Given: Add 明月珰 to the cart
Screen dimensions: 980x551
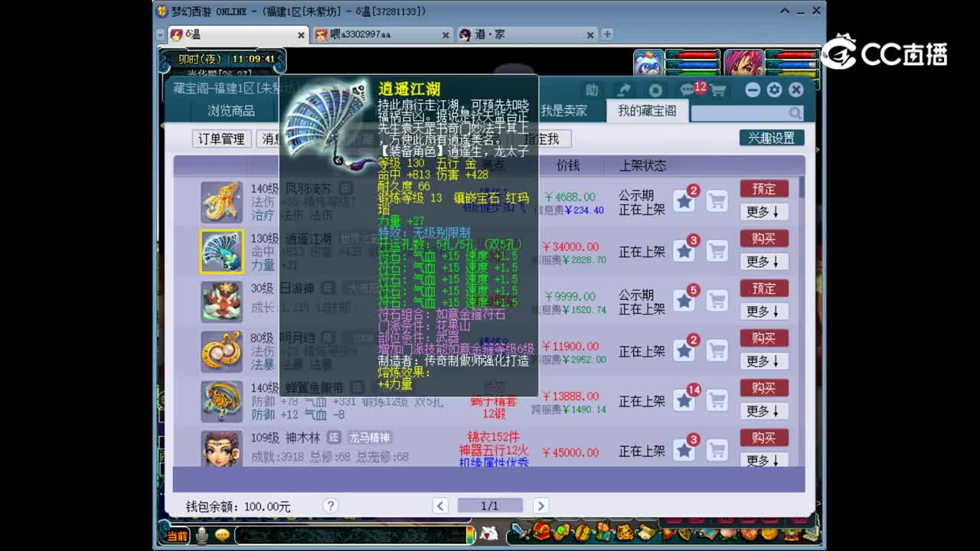Looking at the screenshot, I should (x=717, y=350).
